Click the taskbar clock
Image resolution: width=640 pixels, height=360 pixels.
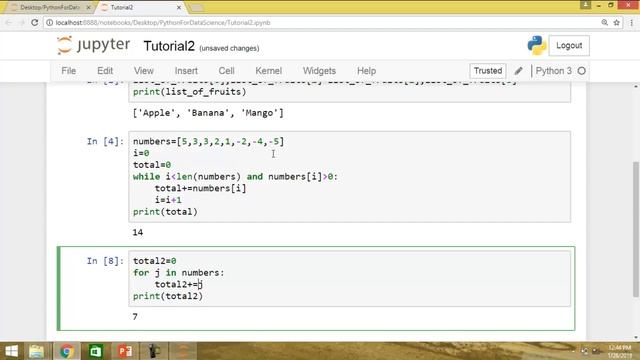click(620, 351)
